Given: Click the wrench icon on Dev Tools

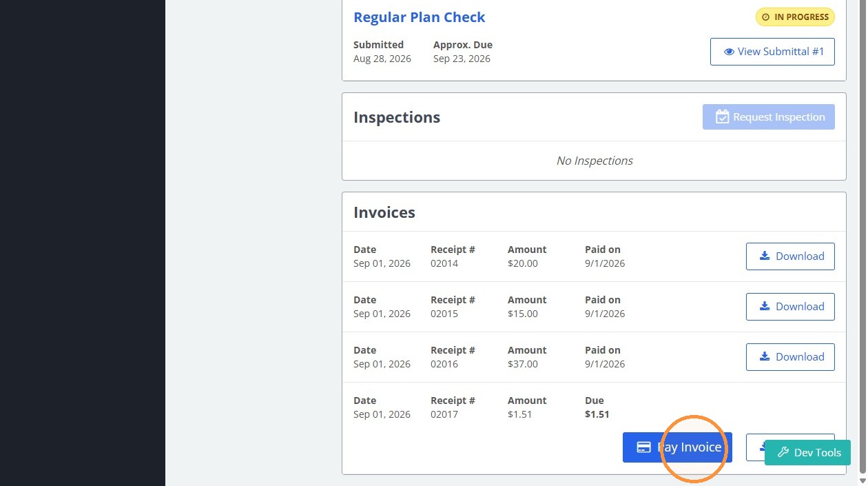Looking at the screenshot, I should 783,453.
